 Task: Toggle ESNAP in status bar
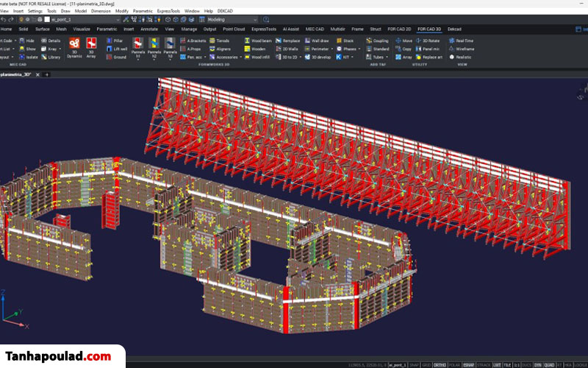tap(469, 364)
